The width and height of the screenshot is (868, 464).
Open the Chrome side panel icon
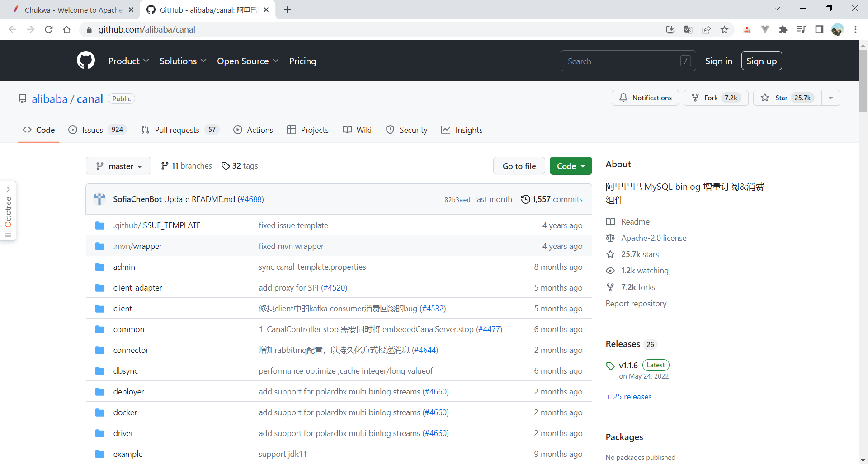click(819, 29)
